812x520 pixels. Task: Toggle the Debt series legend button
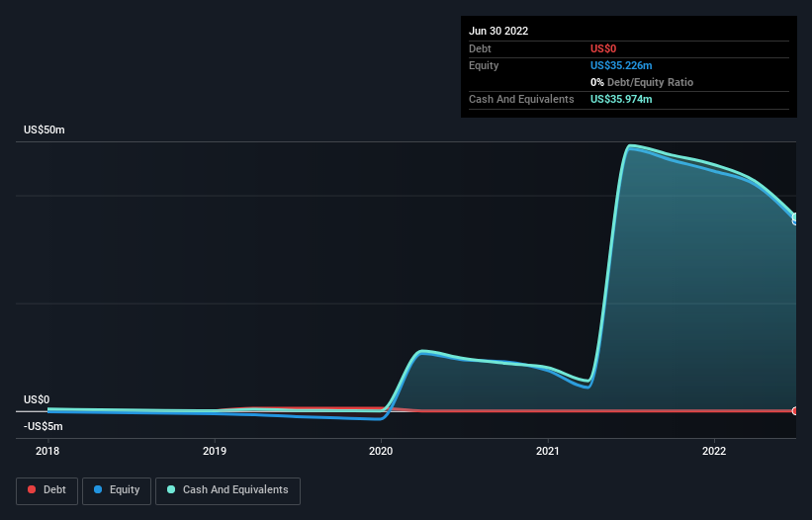pyautogui.click(x=47, y=490)
